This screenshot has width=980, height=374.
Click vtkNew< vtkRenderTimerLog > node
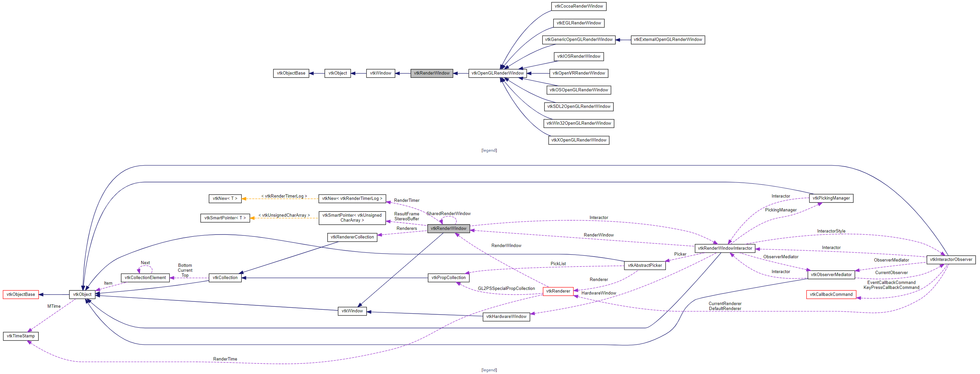click(x=352, y=199)
